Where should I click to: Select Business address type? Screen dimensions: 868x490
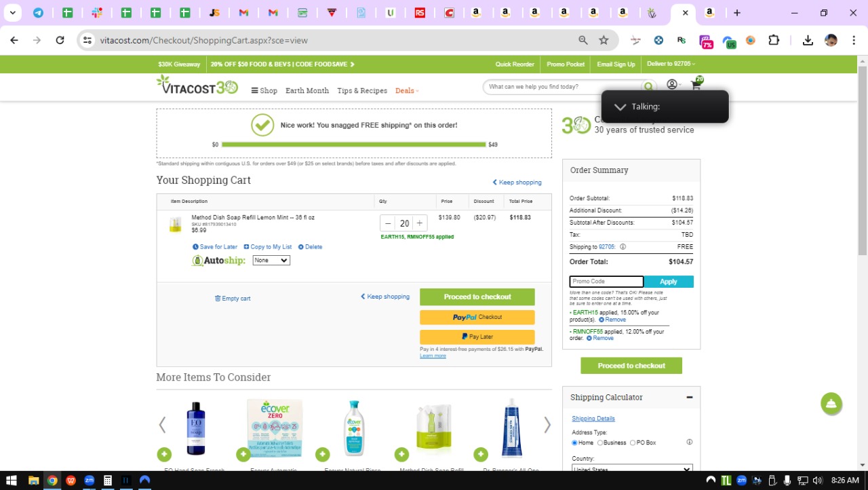600,443
